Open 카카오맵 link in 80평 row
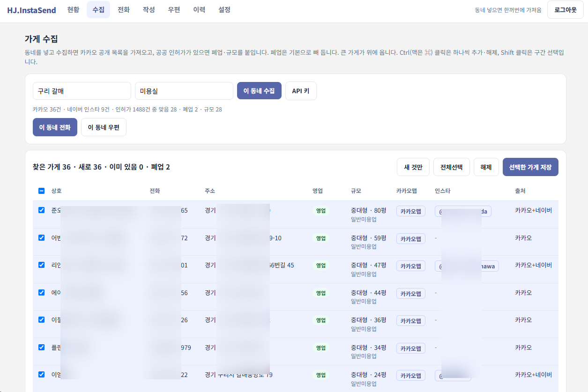588x392 pixels. pos(411,211)
